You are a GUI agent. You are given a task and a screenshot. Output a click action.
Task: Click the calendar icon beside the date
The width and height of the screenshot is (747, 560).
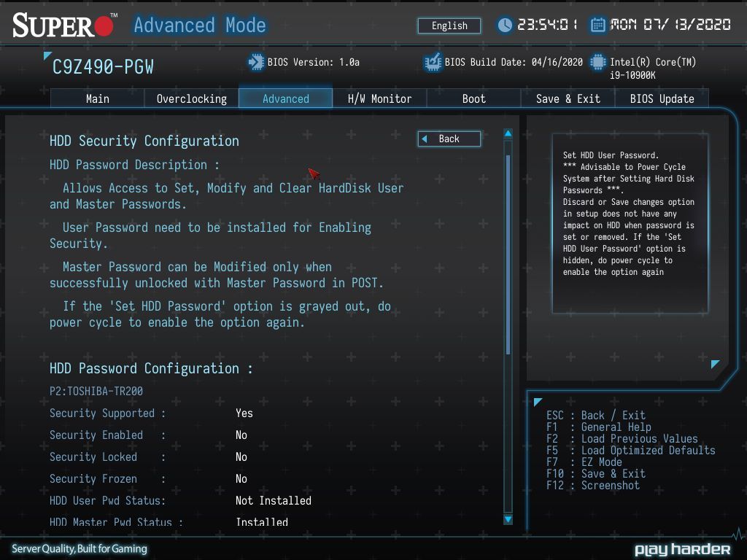598,25
